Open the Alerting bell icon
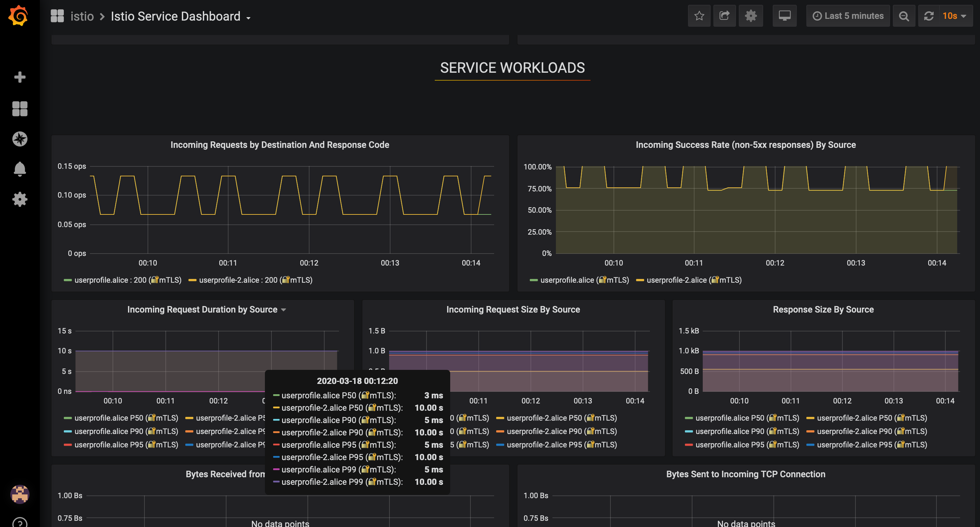Viewport: 980px width, 527px height. click(x=20, y=169)
